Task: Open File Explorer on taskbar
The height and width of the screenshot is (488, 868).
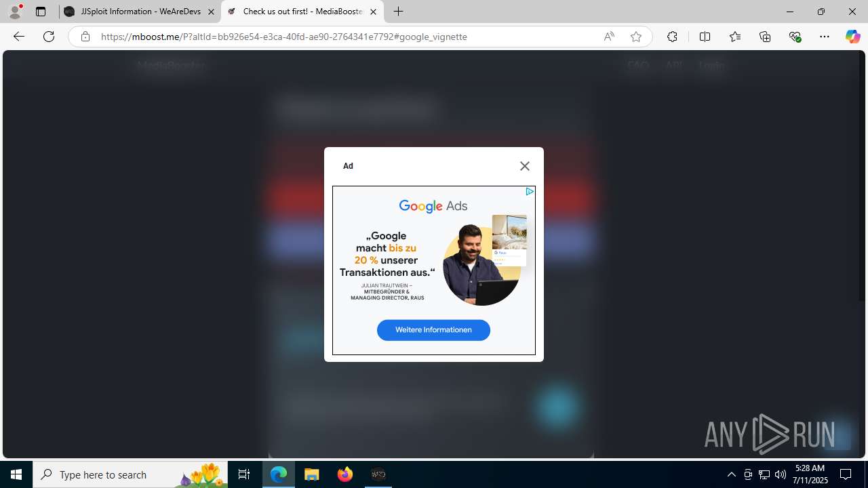Action: tap(312, 474)
